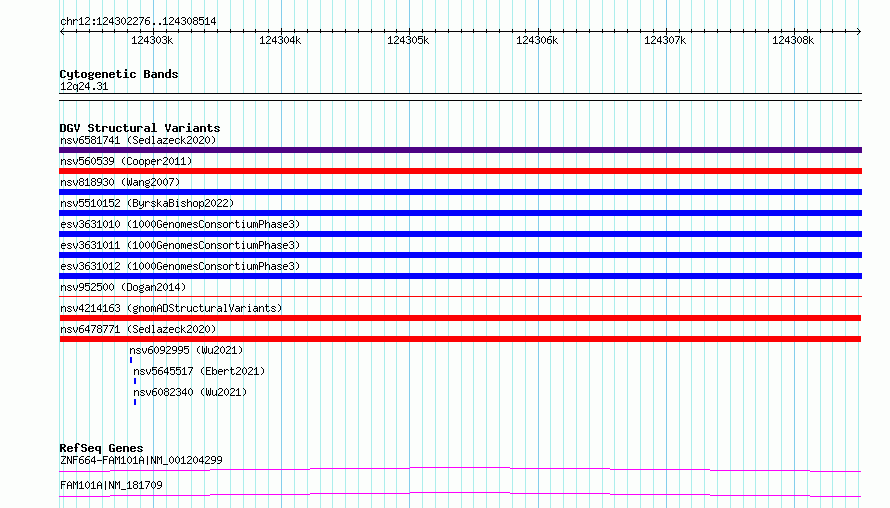The width and height of the screenshot is (890, 508).
Task: Click the magenta FAM101A|NM_181709 transcript line
Action: (x=460, y=494)
